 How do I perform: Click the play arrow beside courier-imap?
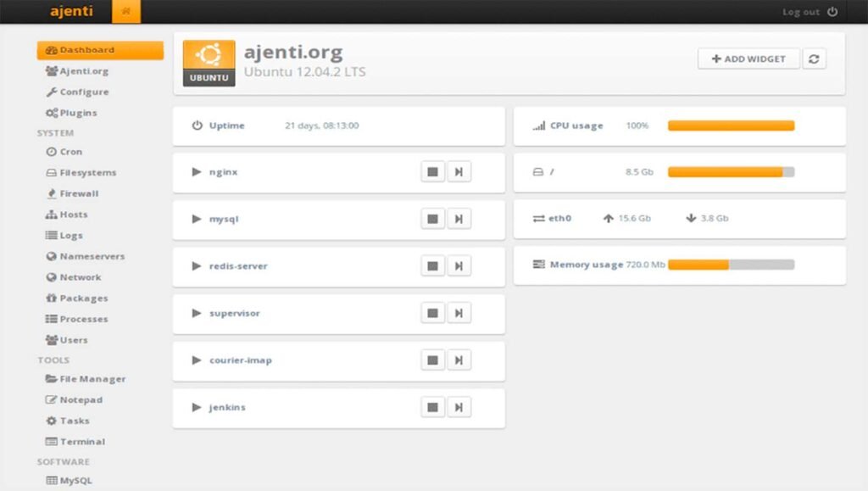197,360
